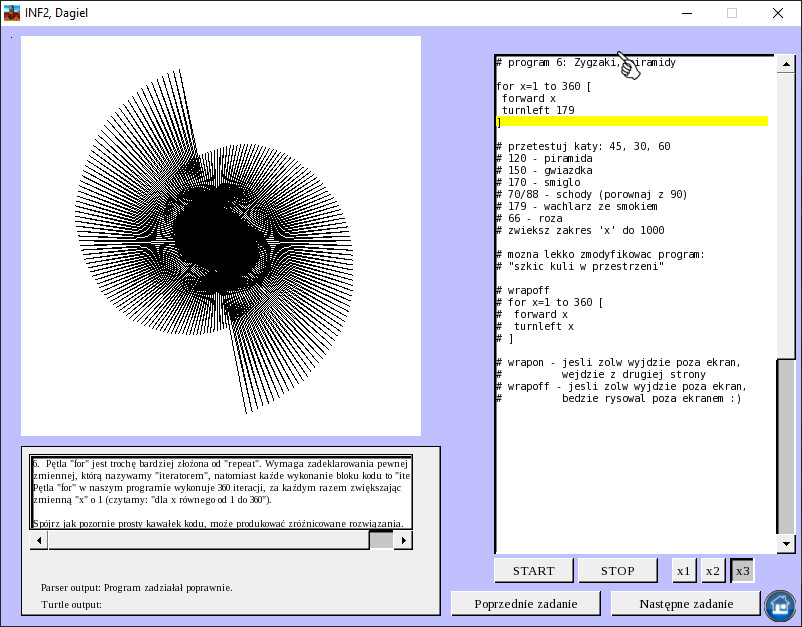The image size is (802, 627).
Task: Click the home icon at bottom right
Action: point(779,606)
